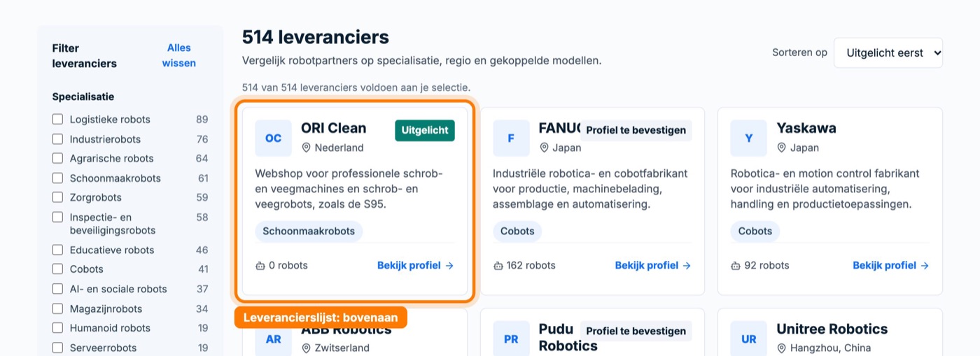The height and width of the screenshot is (356, 980).
Task: Select the Cobots tag on the Yaskawa card
Action: (x=755, y=232)
